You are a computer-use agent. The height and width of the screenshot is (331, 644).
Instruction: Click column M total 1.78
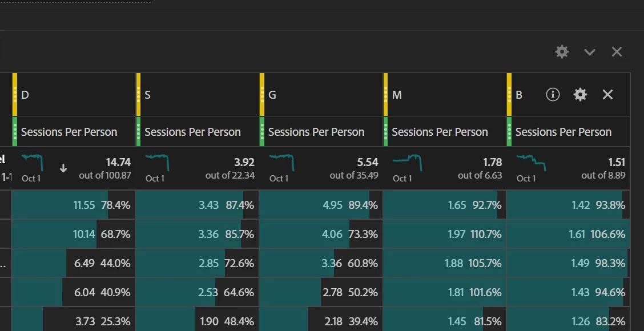pos(493,163)
